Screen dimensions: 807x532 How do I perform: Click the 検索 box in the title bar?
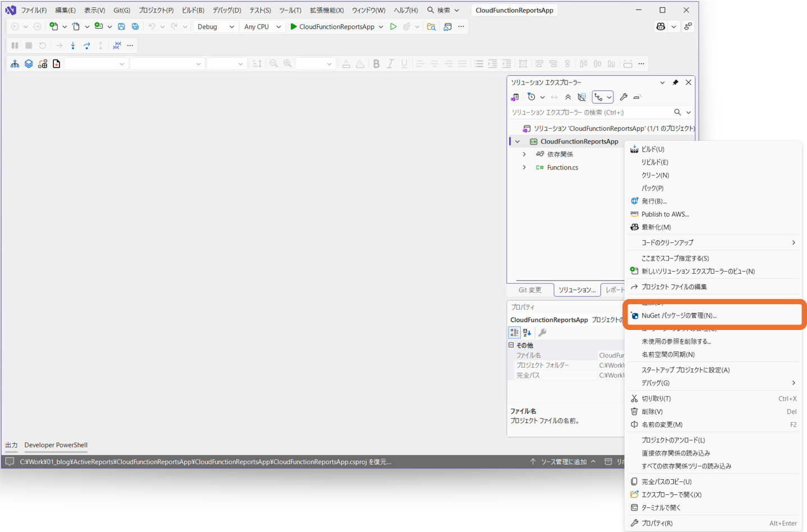coord(443,10)
